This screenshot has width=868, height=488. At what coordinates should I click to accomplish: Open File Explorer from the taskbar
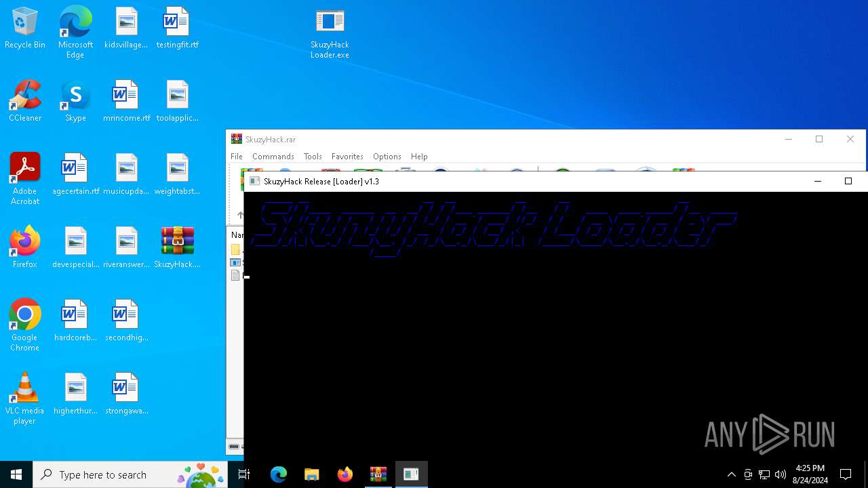(311, 474)
